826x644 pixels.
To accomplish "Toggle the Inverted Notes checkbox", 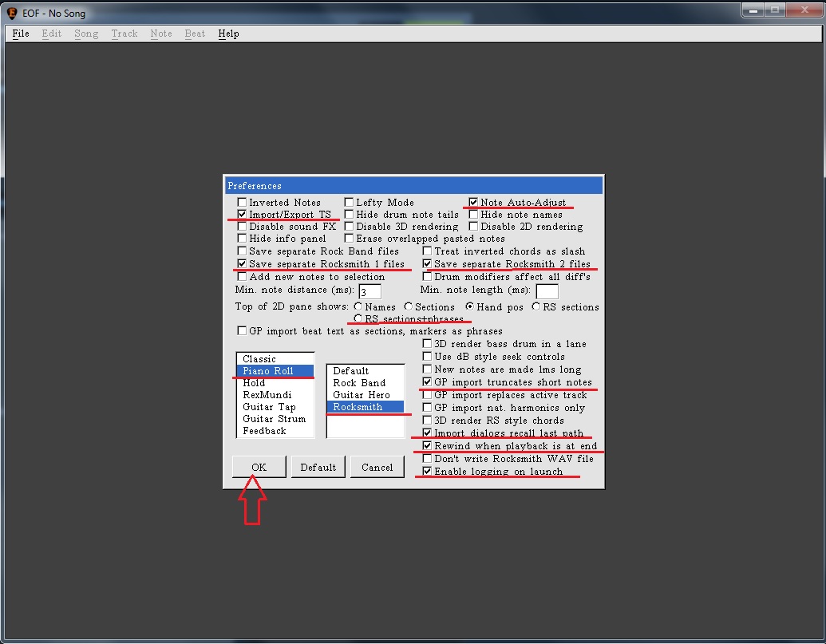I will pyautogui.click(x=242, y=202).
